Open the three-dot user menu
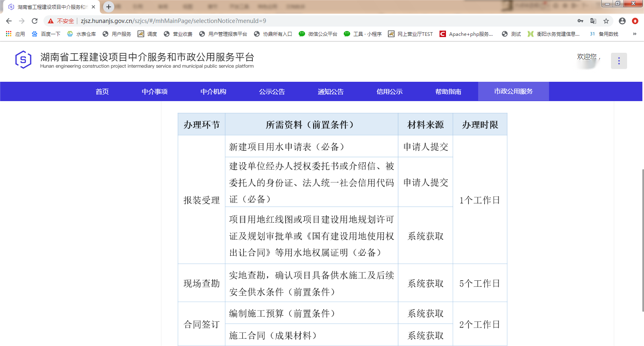 619,61
